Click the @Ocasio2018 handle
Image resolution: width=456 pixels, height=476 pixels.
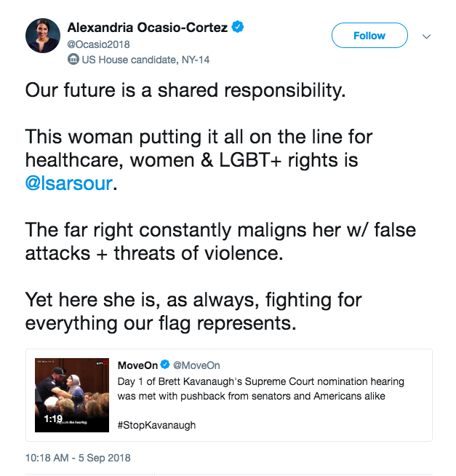pyautogui.click(x=98, y=44)
